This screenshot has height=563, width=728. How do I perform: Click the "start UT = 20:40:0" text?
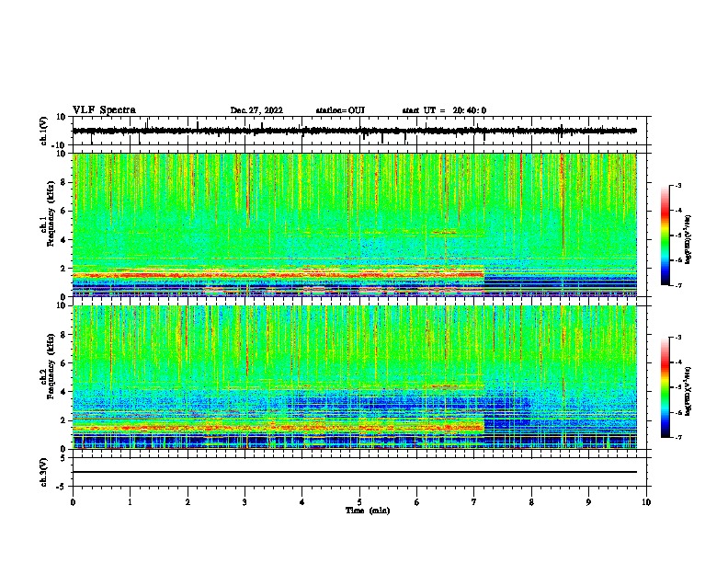pos(444,110)
